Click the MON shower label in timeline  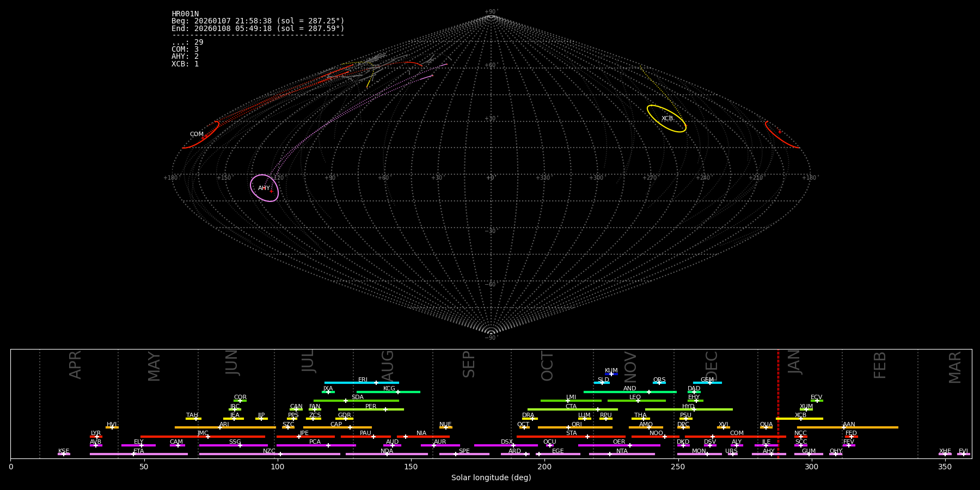click(x=699, y=451)
